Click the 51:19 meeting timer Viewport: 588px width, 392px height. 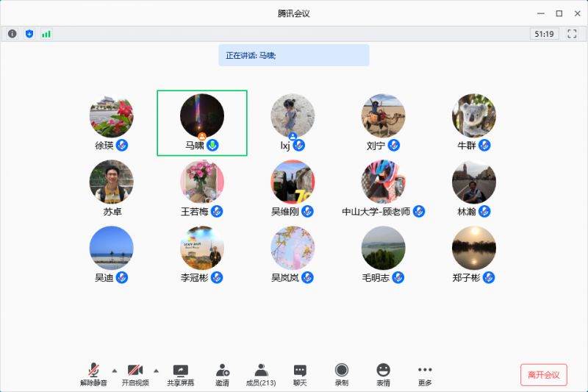545,34
